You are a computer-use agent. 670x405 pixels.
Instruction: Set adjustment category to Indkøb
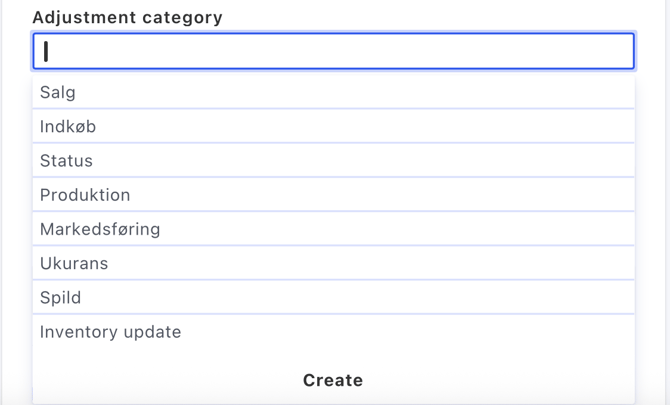point(333,127)
